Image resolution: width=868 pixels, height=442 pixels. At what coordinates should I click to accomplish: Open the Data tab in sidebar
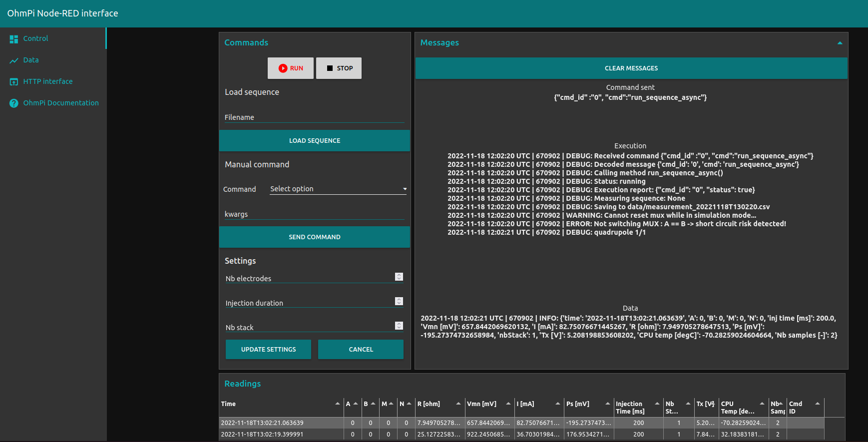(30, 60)
